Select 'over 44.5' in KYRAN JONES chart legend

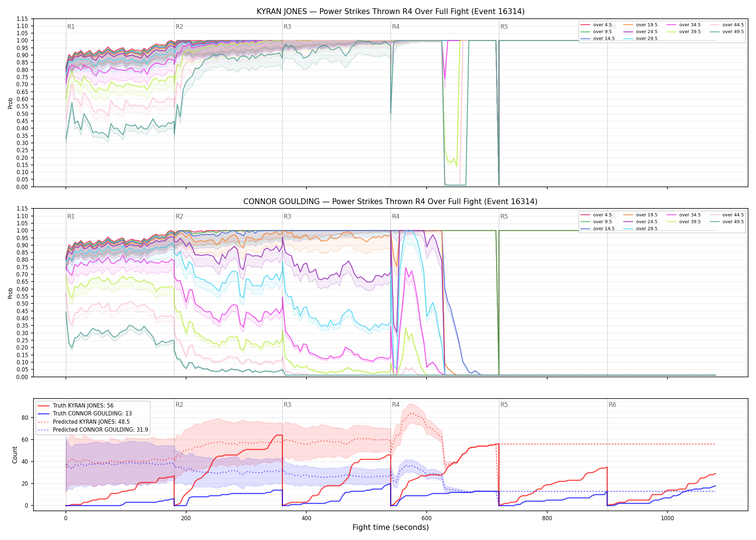727,25
